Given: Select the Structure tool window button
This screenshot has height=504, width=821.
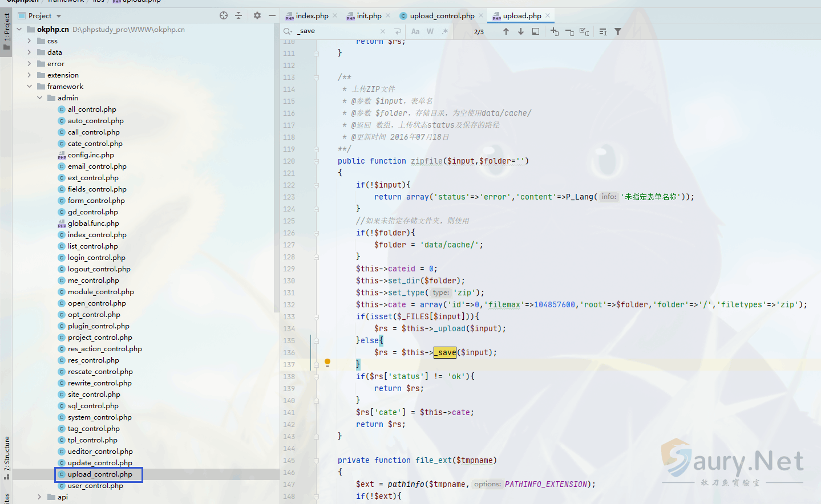Looking at the screenshot, I should 6,455.
